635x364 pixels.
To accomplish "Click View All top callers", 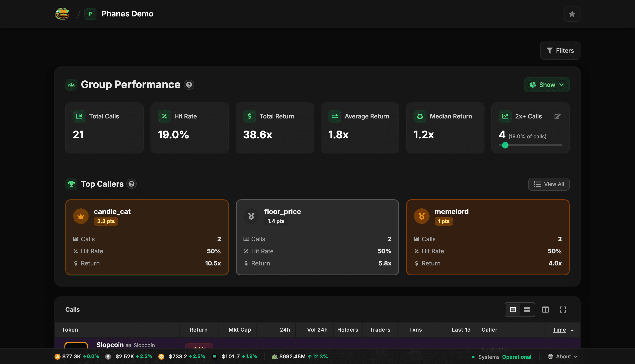I will [x=549, y=184].
